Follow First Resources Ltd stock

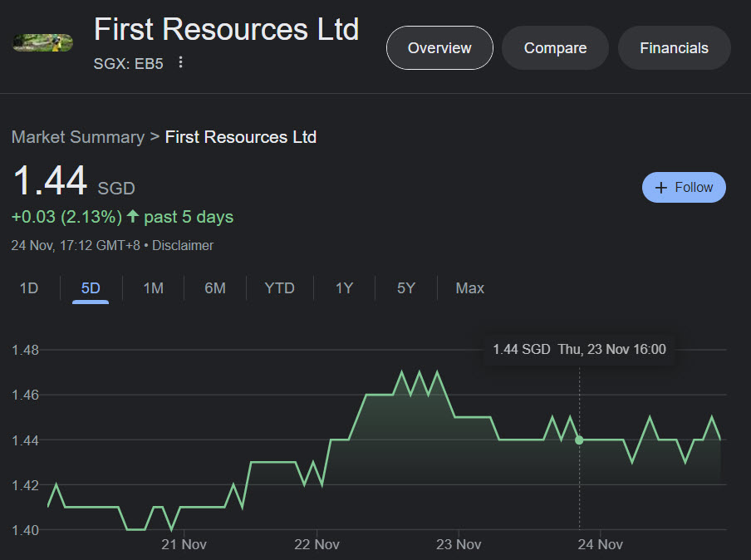(684, 187)
